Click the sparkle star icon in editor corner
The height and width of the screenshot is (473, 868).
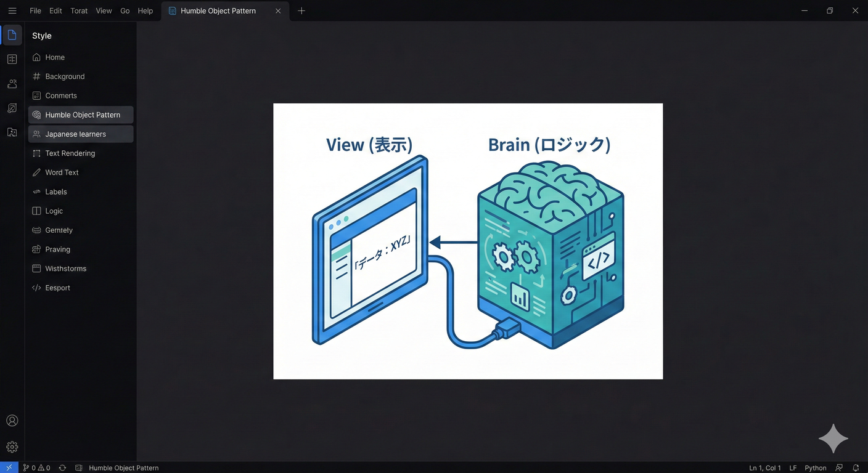click(833, 439)
